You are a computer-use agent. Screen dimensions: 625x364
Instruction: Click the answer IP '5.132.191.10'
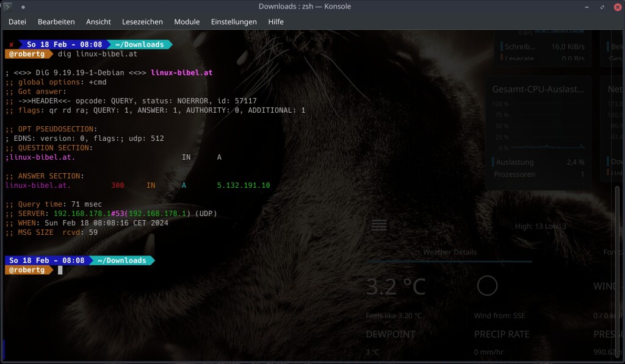244,185
